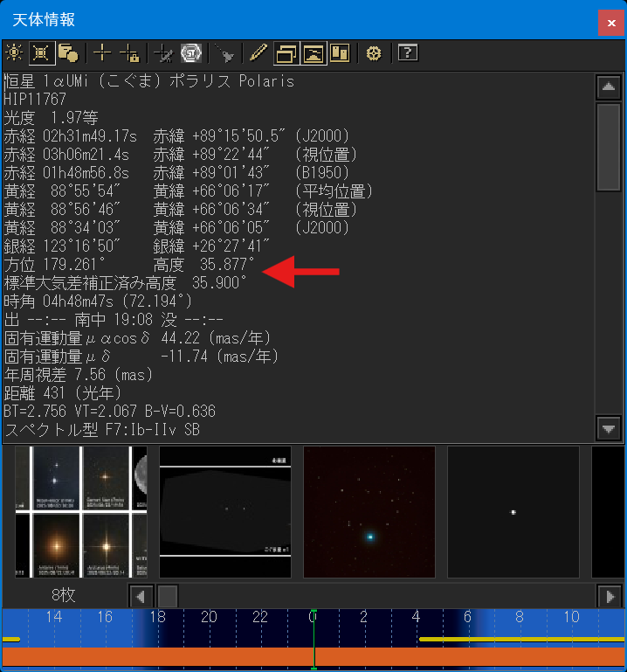Select the pencil edit icon
Screen dimensions: 627x672
[x=257, y=53]
